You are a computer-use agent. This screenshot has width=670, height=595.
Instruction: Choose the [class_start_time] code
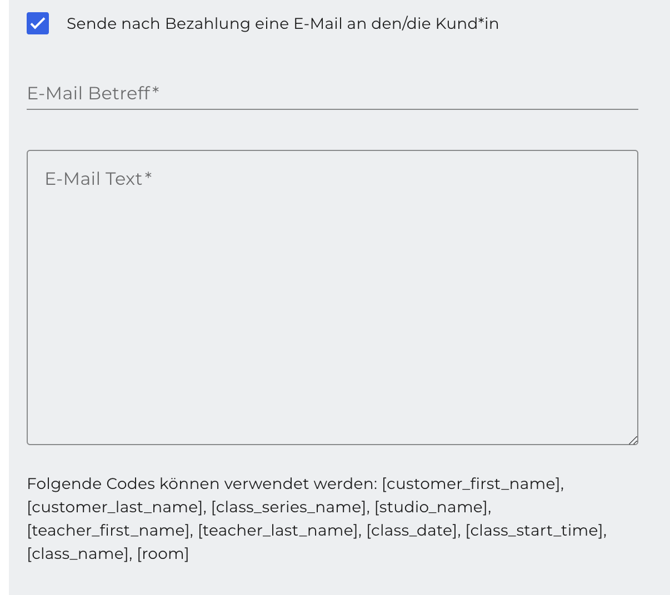[534, 530]
